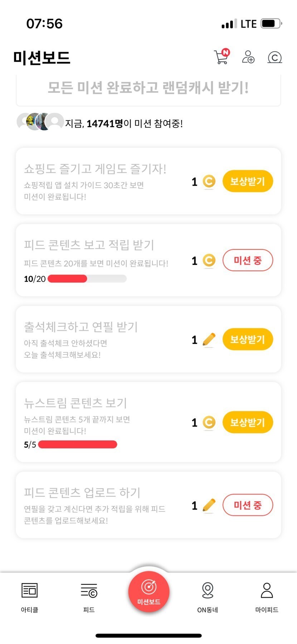This screenshot has width=297, height=644.
Task: Claim reward for shopping game mission
Action: 248,181
